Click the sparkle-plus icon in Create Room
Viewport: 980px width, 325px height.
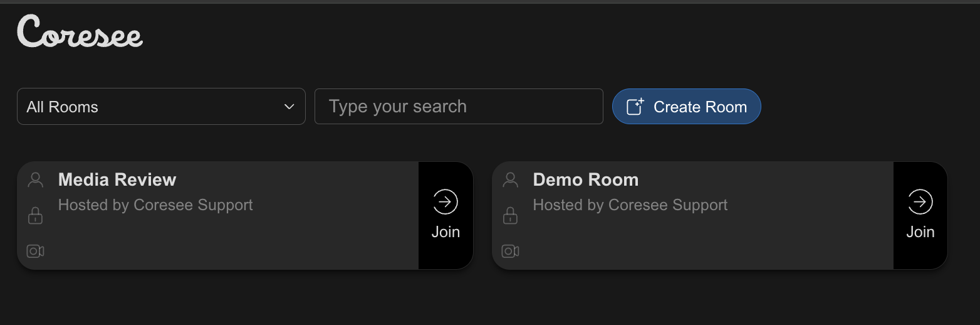[635, 107]
